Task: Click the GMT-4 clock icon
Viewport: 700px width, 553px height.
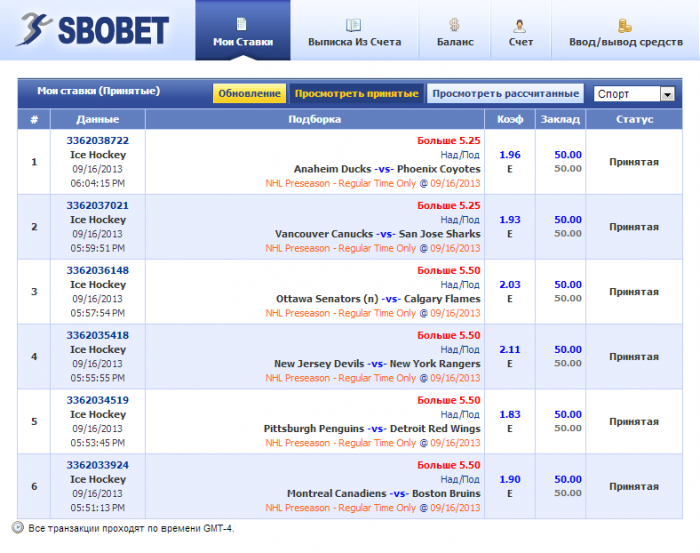Action: [x=17, y=528]
